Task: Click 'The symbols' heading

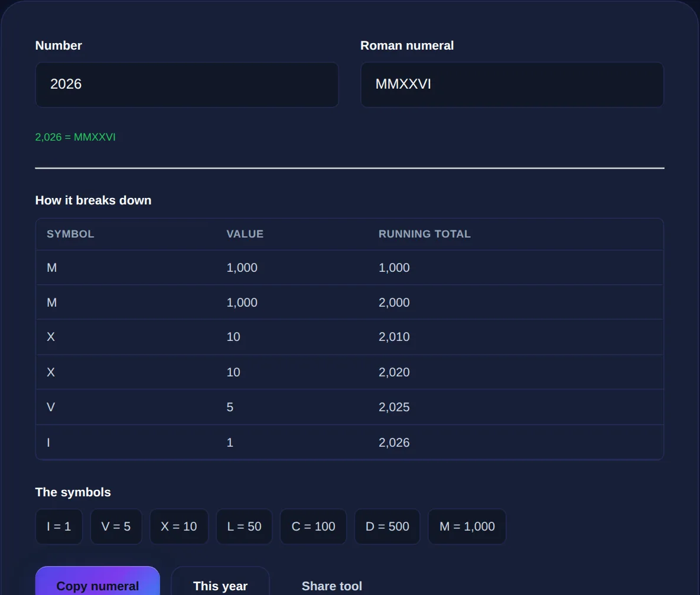Action: click(73, 492)
